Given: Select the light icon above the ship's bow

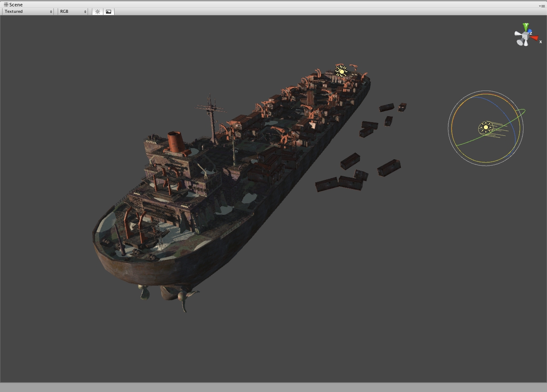Looking at the screenshot, I should tap(341, 71).
